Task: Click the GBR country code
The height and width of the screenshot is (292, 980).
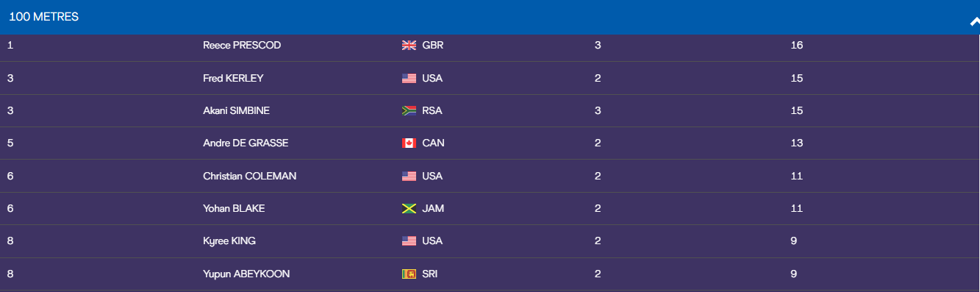Action: point(433,46)
